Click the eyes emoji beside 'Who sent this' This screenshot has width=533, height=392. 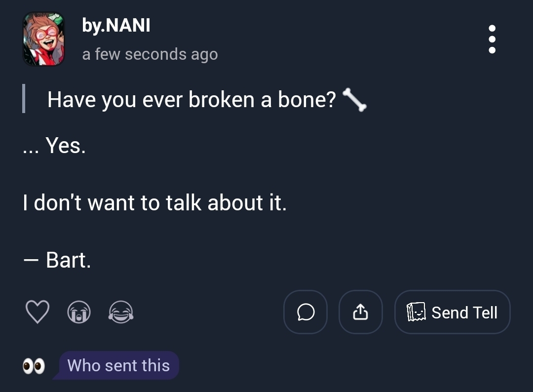(x=34, y=366)
